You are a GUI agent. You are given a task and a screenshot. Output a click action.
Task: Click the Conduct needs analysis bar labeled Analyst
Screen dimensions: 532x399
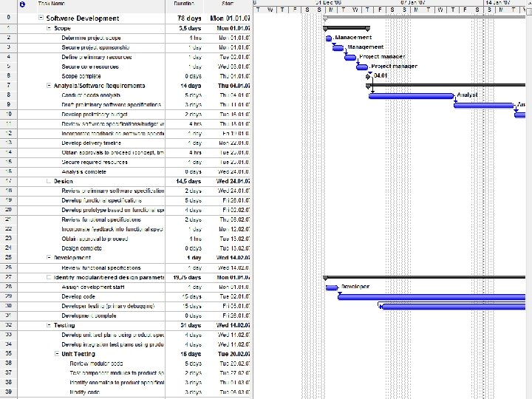pos(411,96)
